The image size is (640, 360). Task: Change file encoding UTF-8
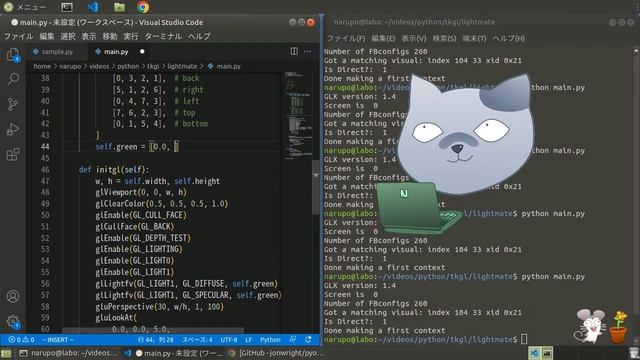229,340
